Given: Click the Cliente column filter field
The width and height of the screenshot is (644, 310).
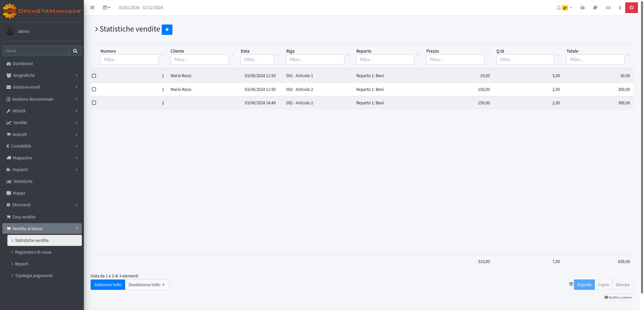Looking at the screenshot, I should [x=199, y=60].
